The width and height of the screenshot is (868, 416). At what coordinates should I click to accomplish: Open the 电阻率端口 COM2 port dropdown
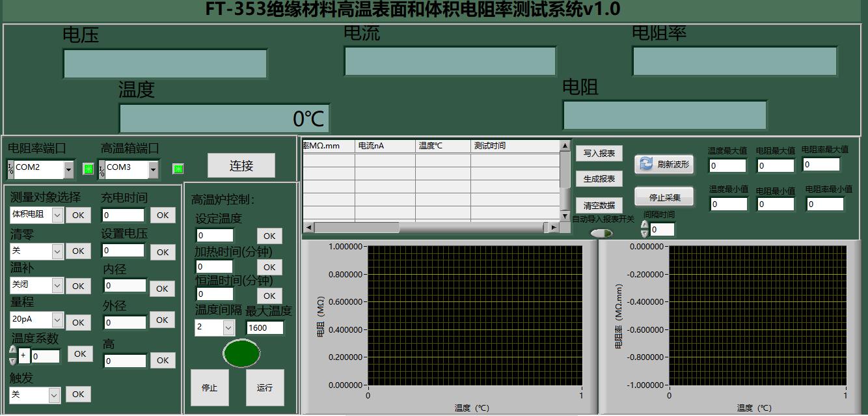click(68, 169)
